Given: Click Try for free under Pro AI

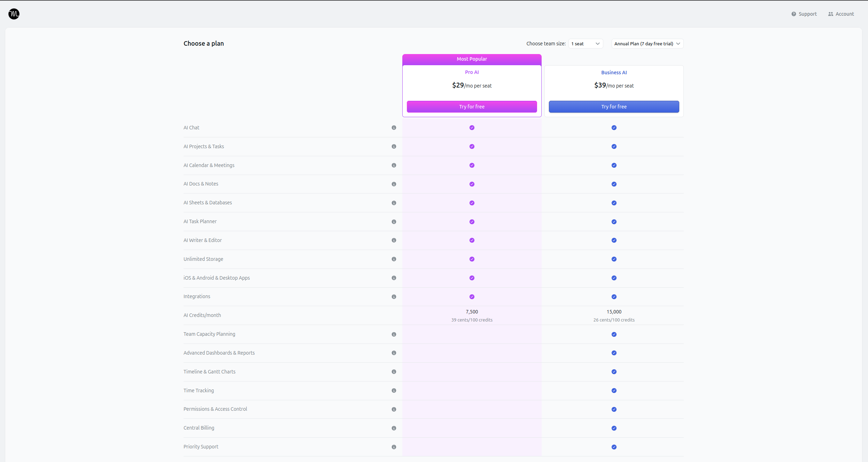Looking at the screenshot, I should coord(472,107).
